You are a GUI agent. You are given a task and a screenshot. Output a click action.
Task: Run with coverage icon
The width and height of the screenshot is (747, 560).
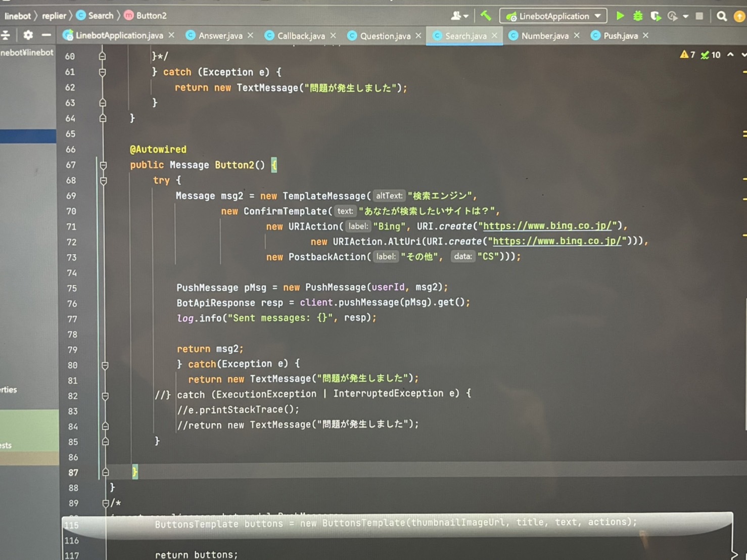(x=656, y=16)
